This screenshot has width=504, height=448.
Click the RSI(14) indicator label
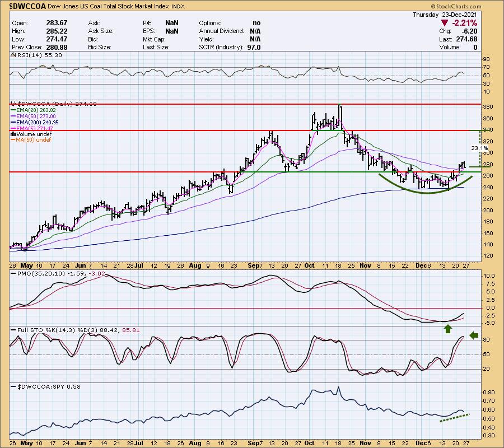28,55
